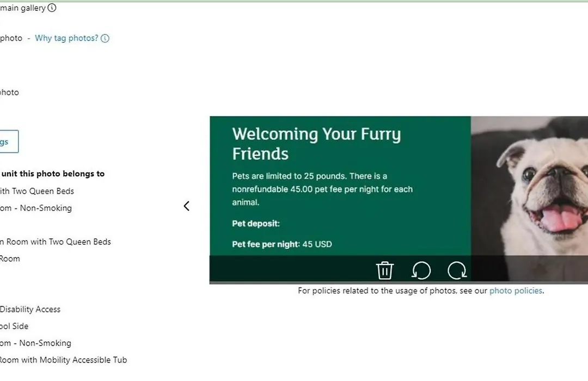Select the 'with Two Queen Beds' unit option
This screenshot has height=381, width=588.
click(37, 191)
